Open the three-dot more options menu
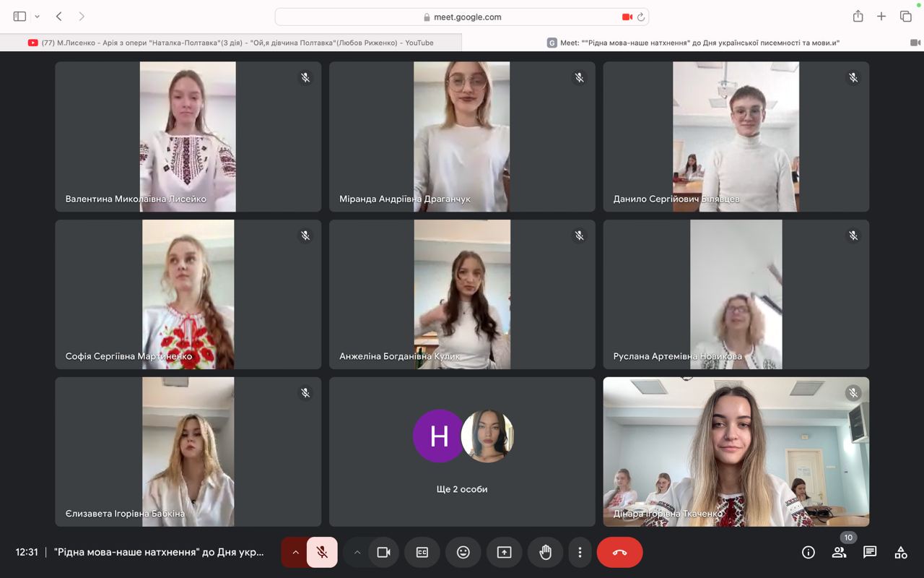 click(x=580, y=553)
